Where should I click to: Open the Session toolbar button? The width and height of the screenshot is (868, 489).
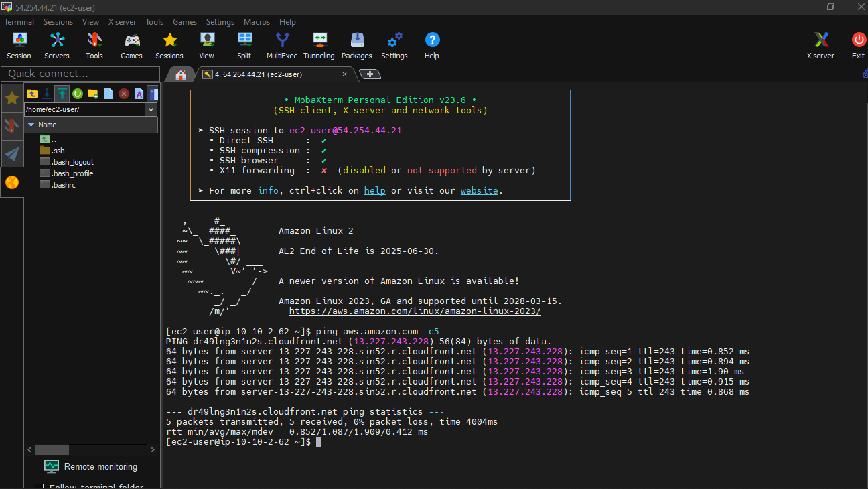[19, 46]
